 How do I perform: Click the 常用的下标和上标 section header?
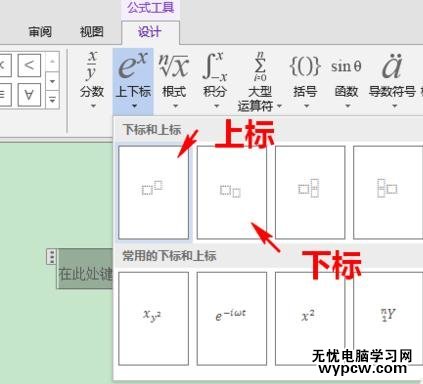pos(169,256)
